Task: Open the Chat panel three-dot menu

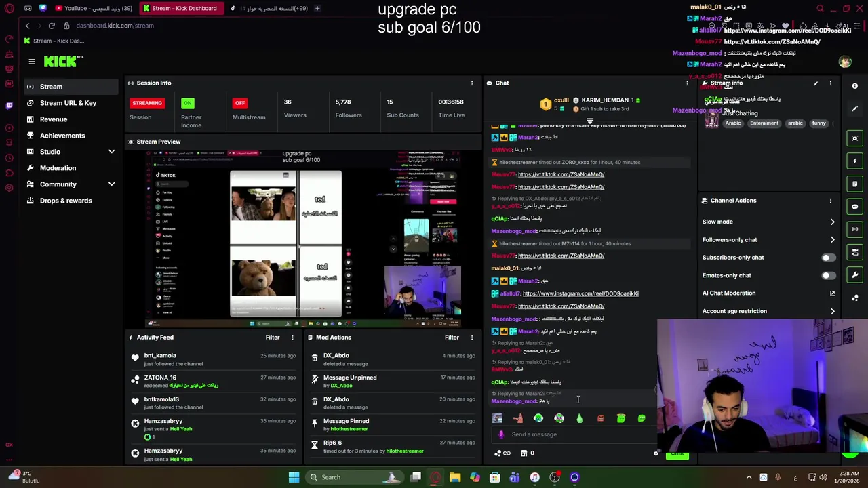Action: click(x=687, y=83)
